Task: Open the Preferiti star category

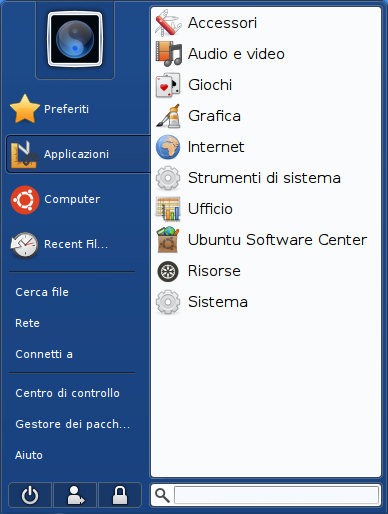Action: pos(50,109)
